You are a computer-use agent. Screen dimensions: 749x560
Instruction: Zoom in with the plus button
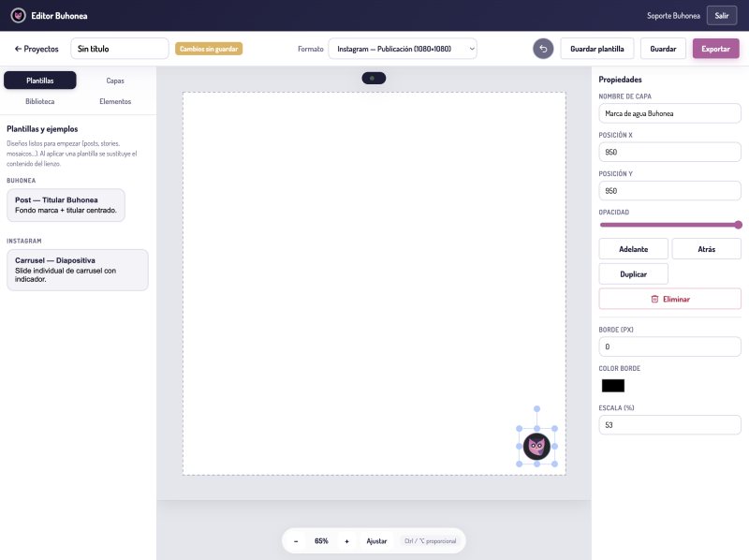click(346, 541)
